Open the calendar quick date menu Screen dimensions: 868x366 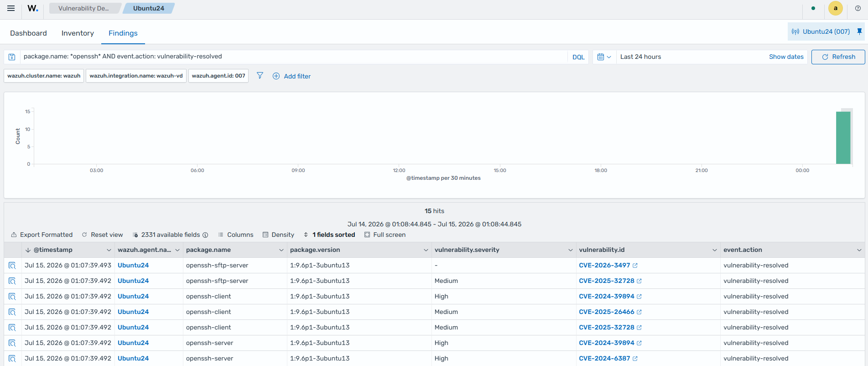click(604, 57)
